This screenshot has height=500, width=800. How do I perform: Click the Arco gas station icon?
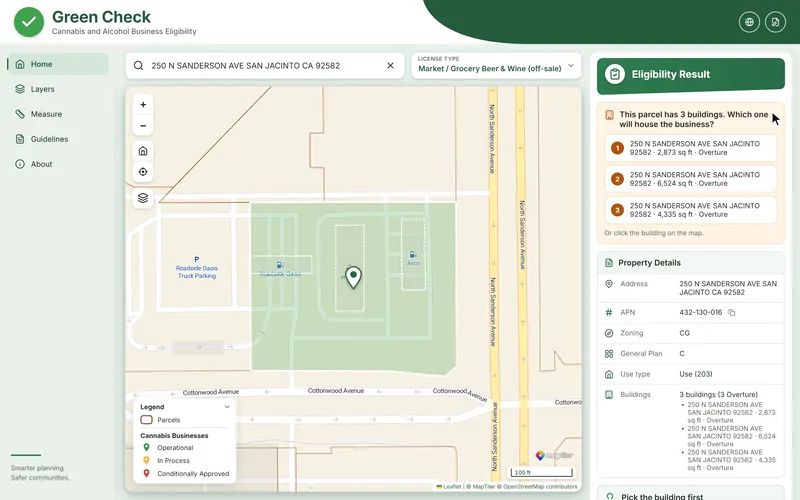(413, 254)
